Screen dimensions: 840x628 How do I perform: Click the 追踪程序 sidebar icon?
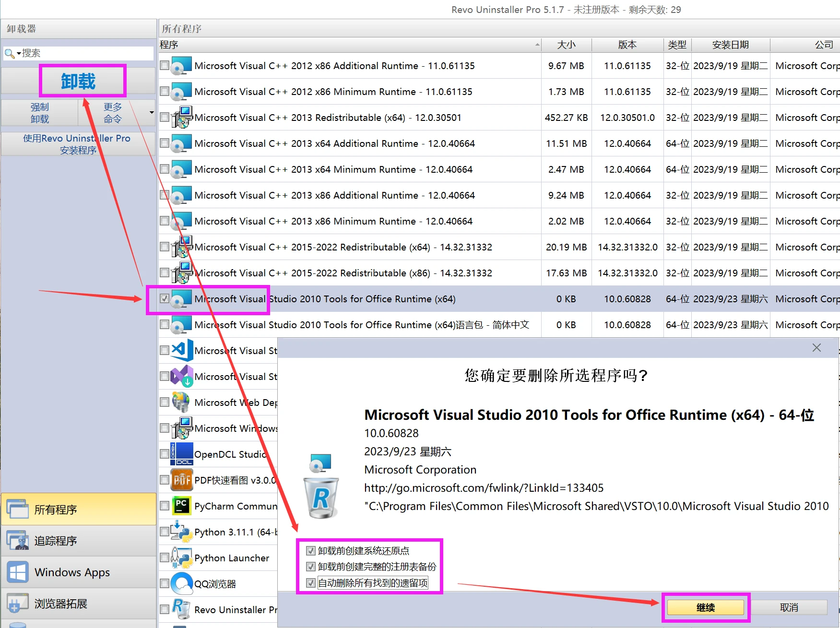pos(18,540)
